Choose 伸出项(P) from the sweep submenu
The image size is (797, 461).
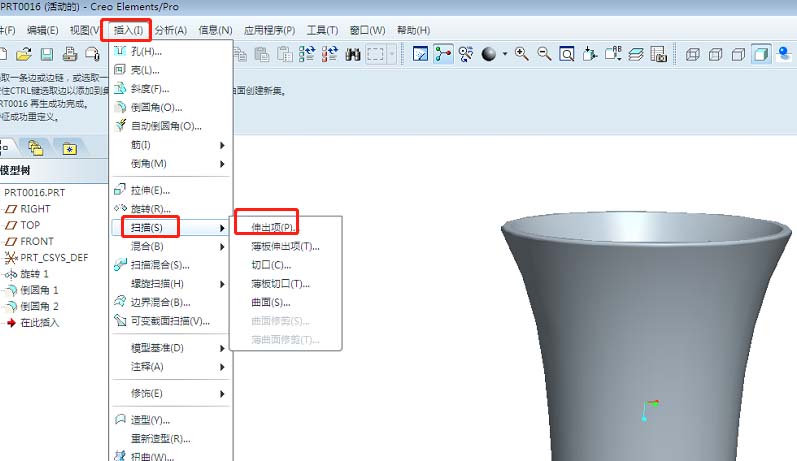click(272, 228)
